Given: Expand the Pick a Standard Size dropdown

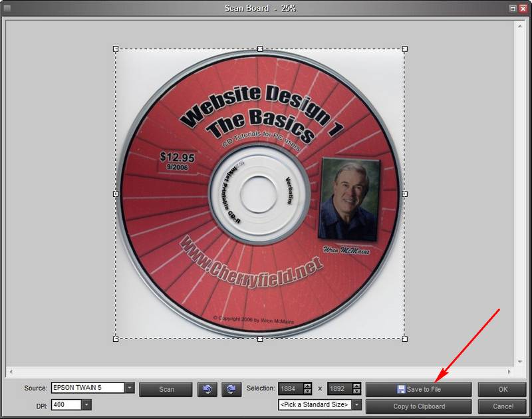Looking at the screenshot, I should point(356,404).
